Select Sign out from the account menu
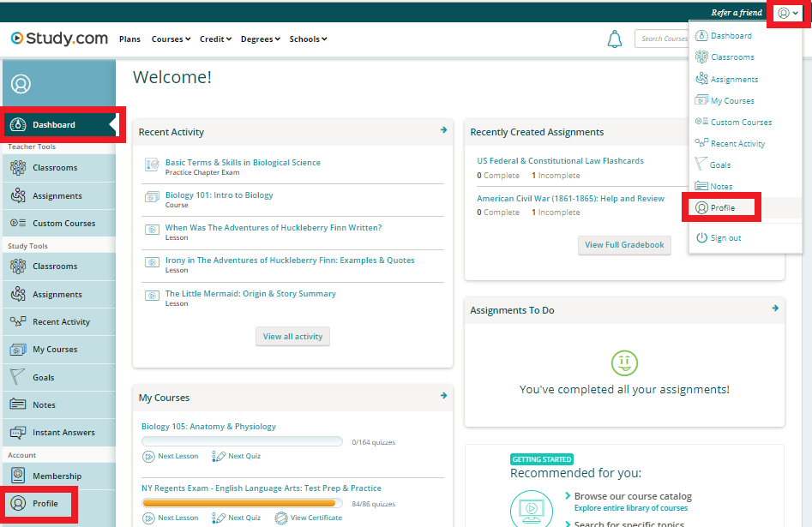The image size is (812, 527). tap(725, 237)
